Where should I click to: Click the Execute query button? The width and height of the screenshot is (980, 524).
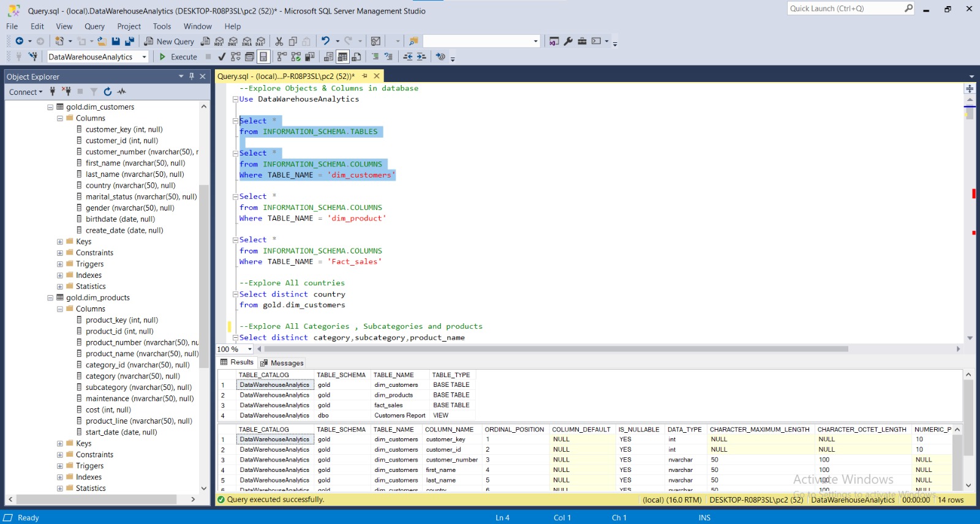click(x=178, y=57)
